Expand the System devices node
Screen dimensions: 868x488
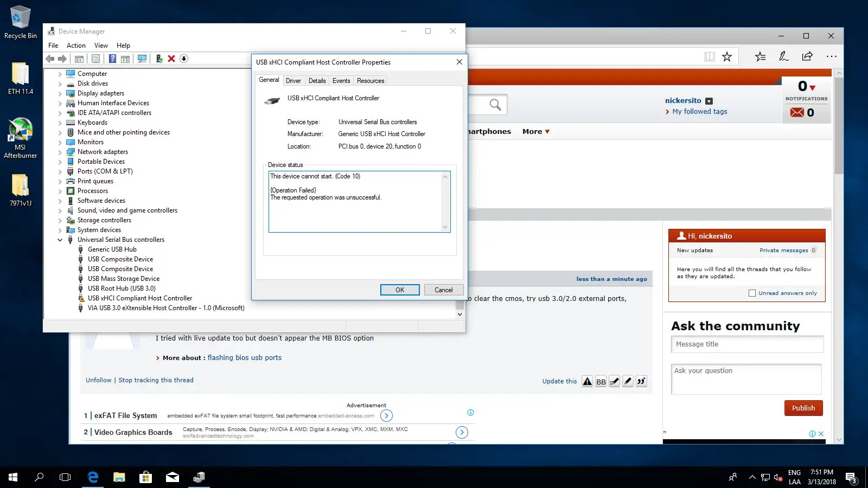point(60,230)
